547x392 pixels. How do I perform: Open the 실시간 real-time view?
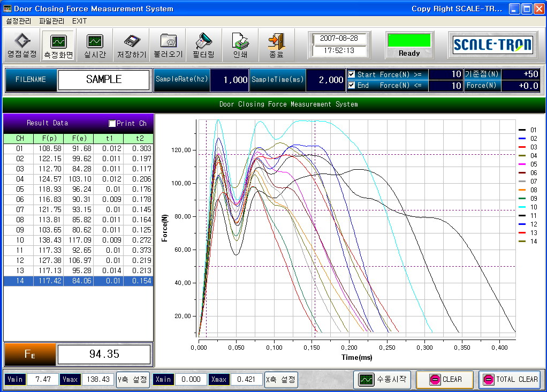(x=95, y=46)
